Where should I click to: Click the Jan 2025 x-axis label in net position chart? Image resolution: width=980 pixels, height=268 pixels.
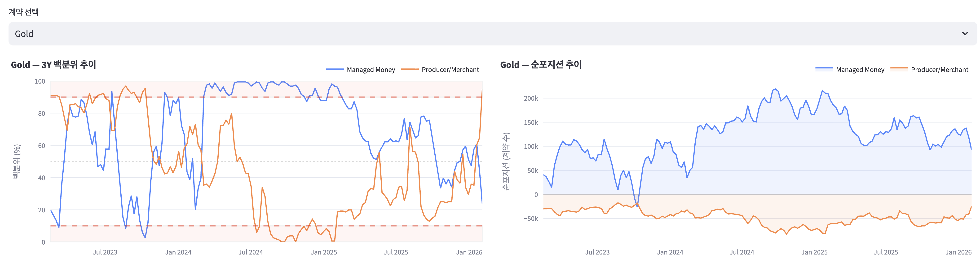point(814,252)
